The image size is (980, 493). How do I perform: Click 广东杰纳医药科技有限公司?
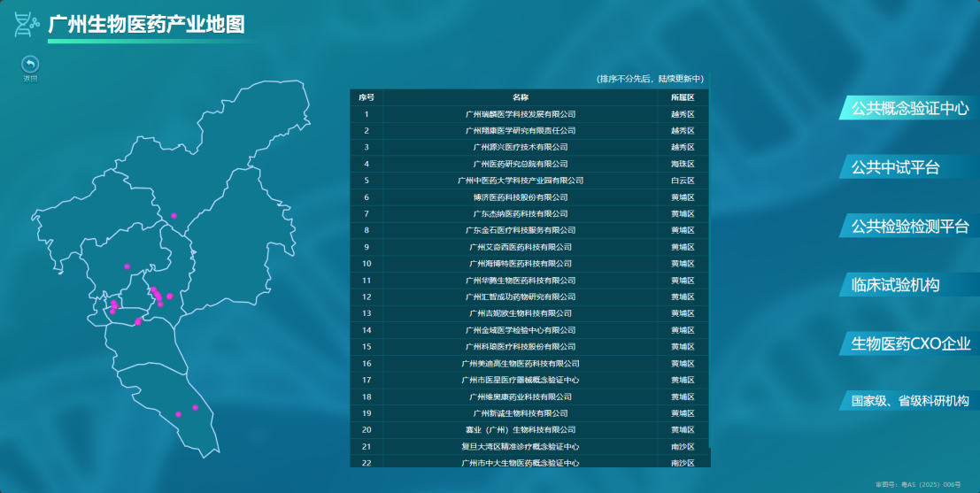[520, 213]
